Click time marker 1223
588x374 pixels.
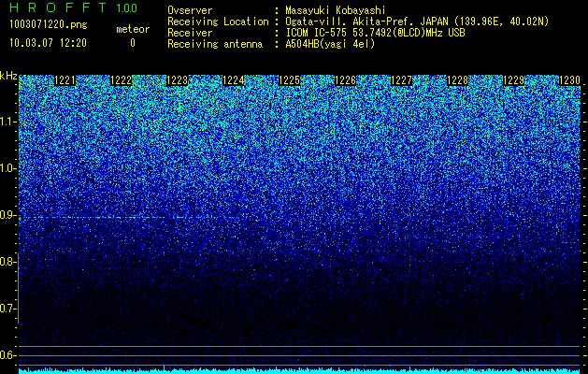click(x=177, y=80)
